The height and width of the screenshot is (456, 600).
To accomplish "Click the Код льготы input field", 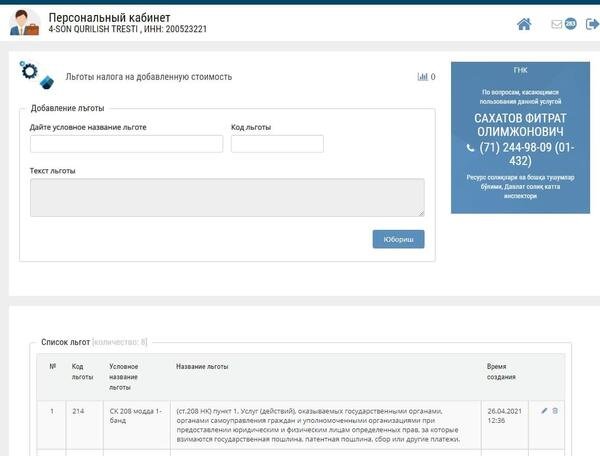I will tap(277, 144).
